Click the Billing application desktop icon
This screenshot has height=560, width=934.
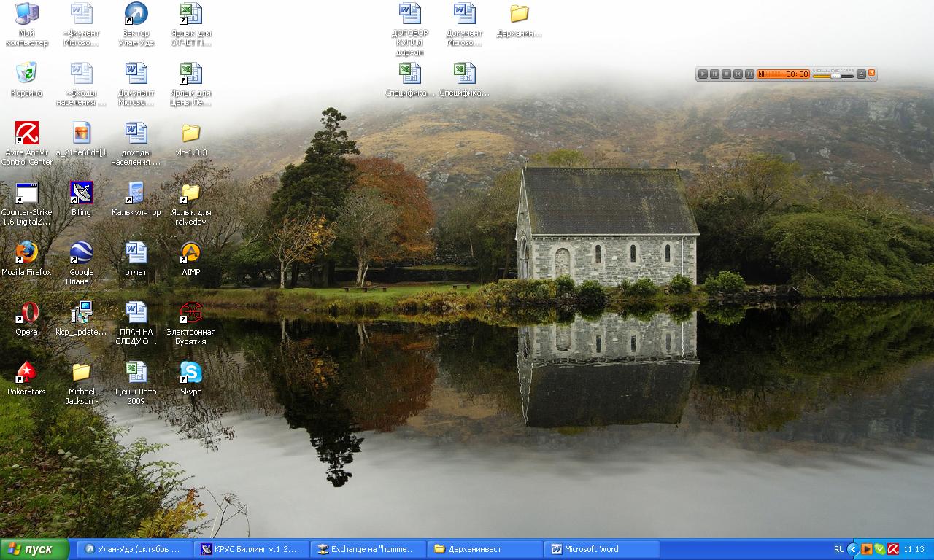pos(81,193)
